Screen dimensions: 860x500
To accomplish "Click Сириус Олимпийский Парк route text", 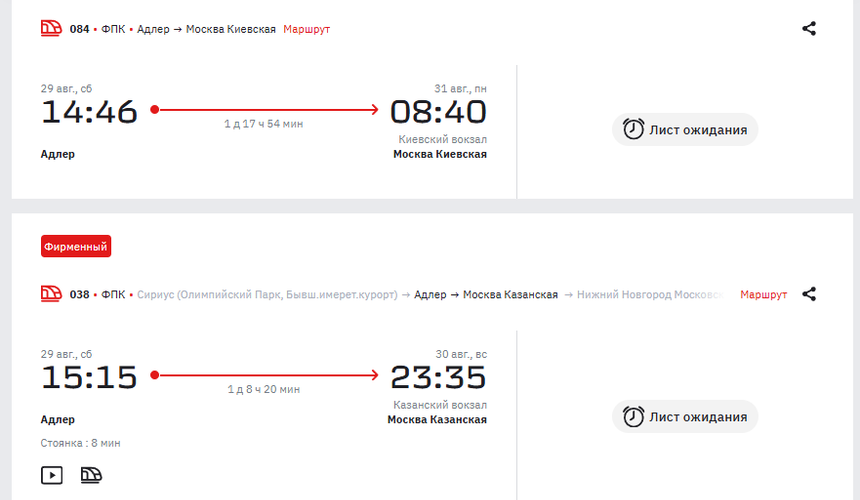I will (x=267, y=294).
